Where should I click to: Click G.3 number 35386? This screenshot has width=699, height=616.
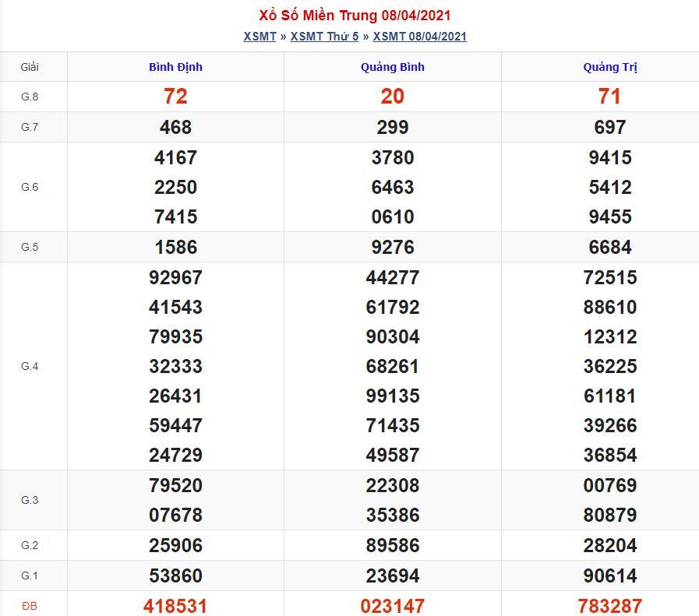pyautogui.click(x=393, y=516)
